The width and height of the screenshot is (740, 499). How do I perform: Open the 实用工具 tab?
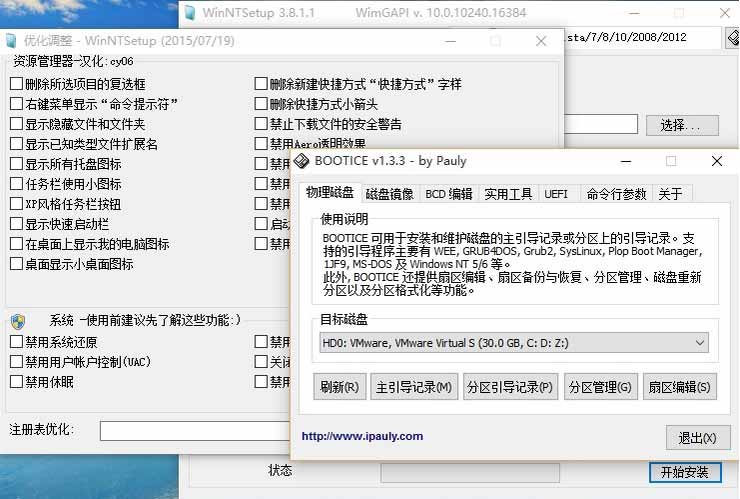[x=508, y=194]
